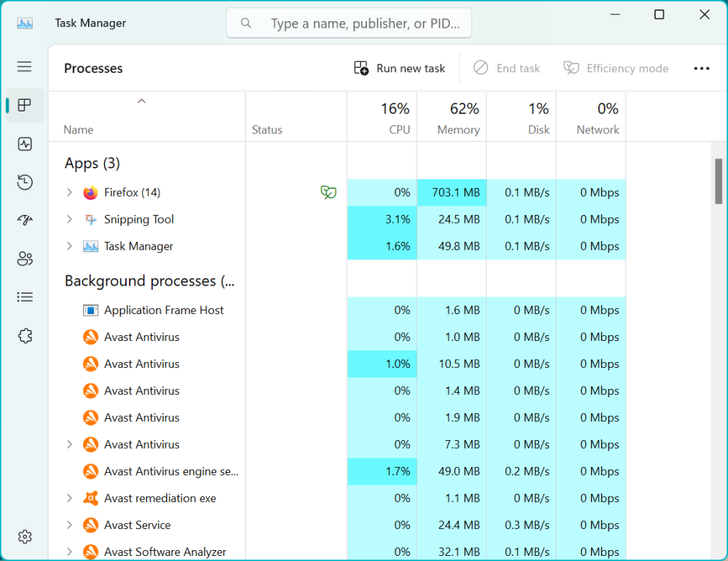Click the vertical scrollbar thumb
728x561 pixels.
[x=719, y=181]
